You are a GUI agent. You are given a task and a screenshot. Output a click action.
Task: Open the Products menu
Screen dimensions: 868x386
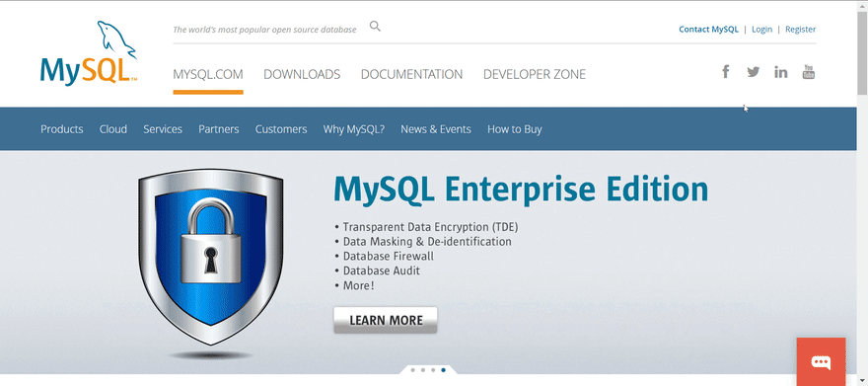tap(62, 129)
